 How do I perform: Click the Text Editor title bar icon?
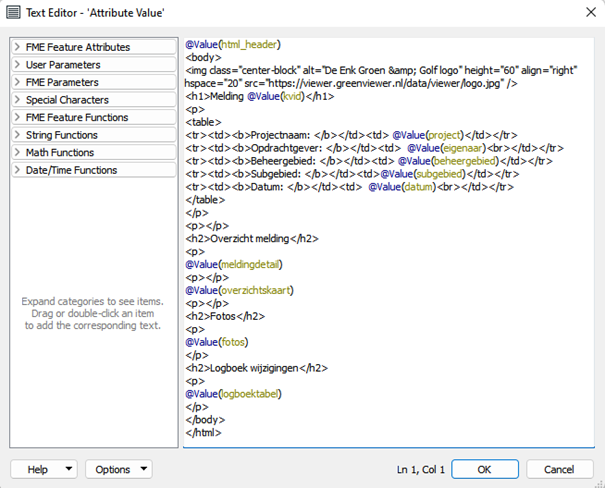[x=13, y=13]
